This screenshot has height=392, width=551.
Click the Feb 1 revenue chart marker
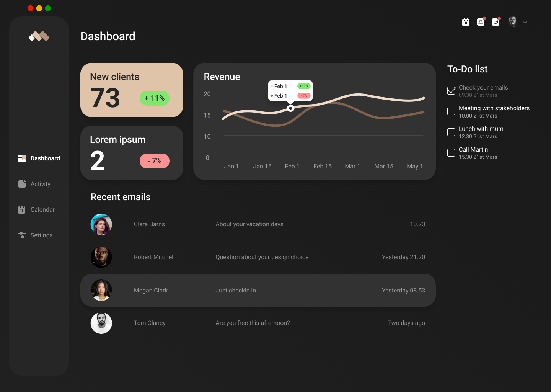291,108
